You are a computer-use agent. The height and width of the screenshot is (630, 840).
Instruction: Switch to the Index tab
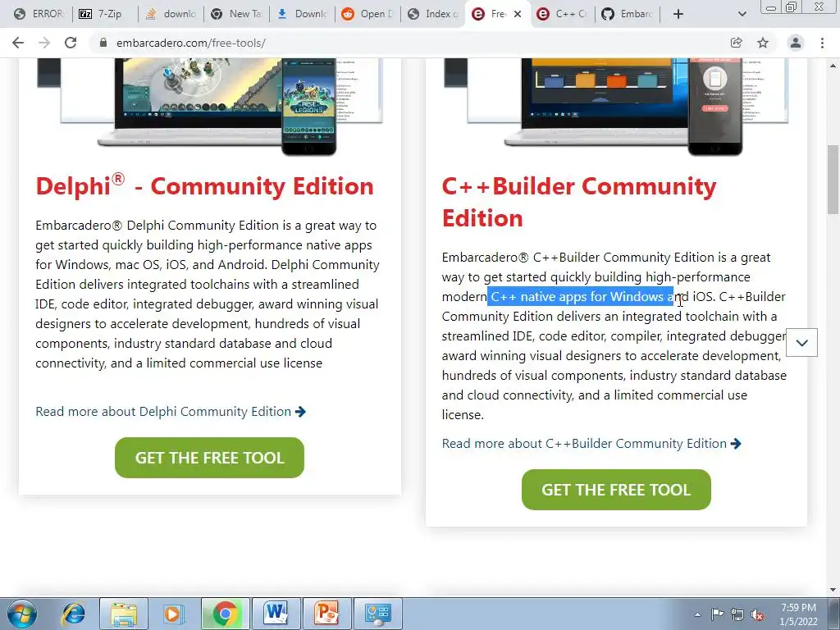click(433, 14)
